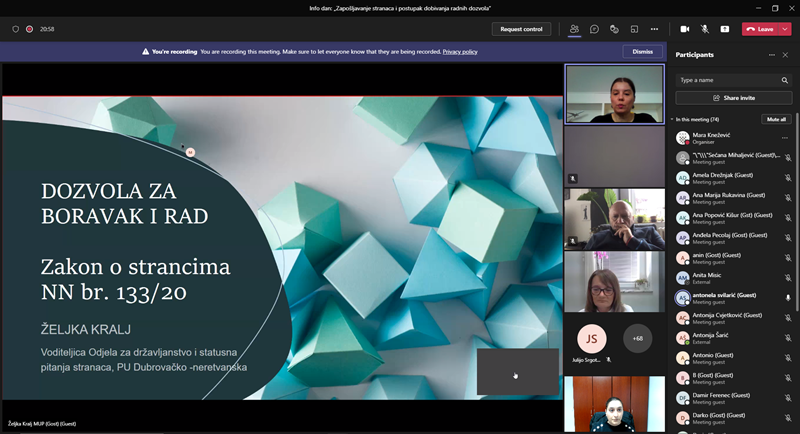Open More actions ellipsis in meeting toolbar
800x434 pixels.
coord(654,29)
